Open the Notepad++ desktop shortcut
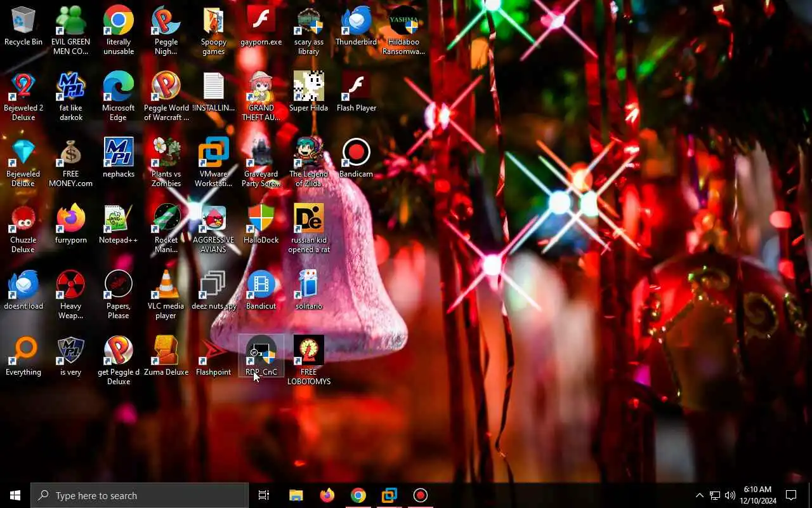812x508 pixels. 119,225
